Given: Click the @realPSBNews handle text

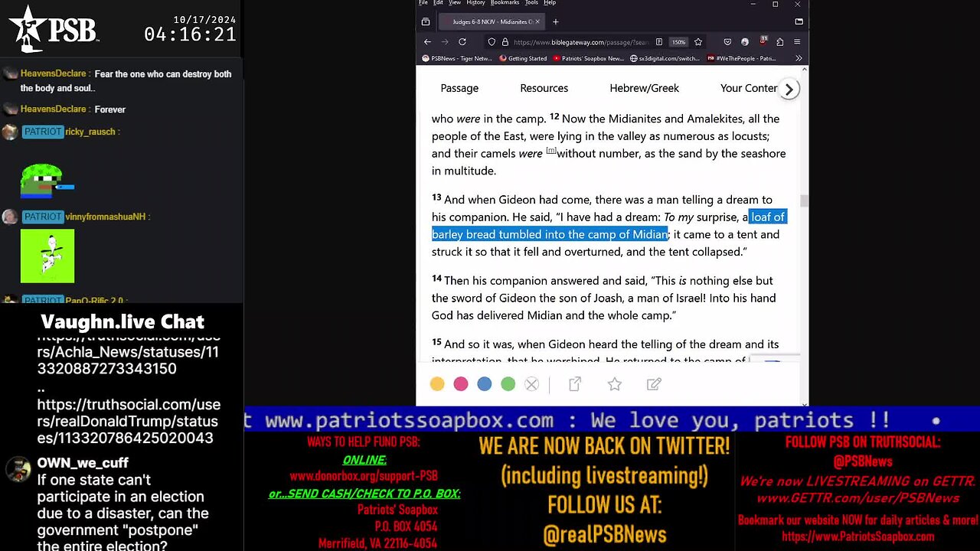Looking at the screenshot, I should point(604,535).
